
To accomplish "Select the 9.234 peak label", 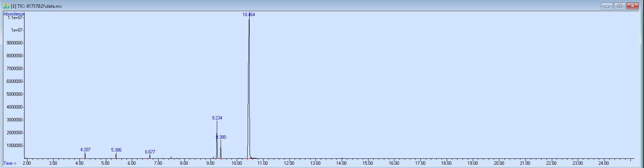I will [217, 118].
